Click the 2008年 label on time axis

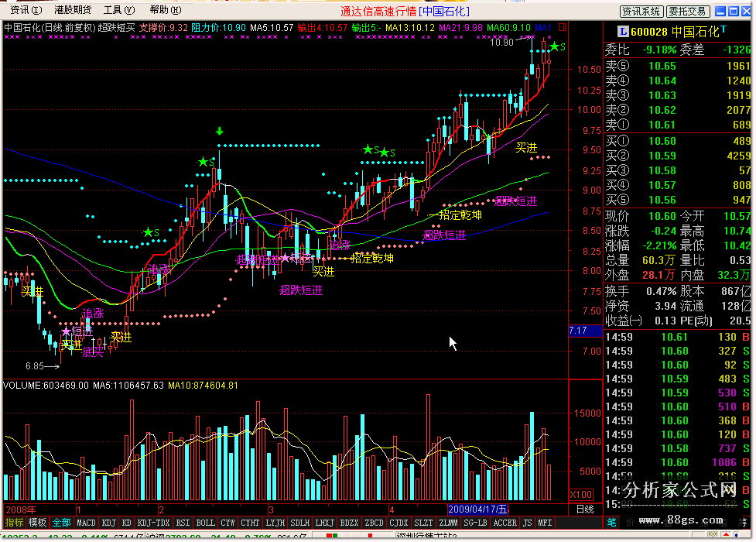tap(20, 509)
